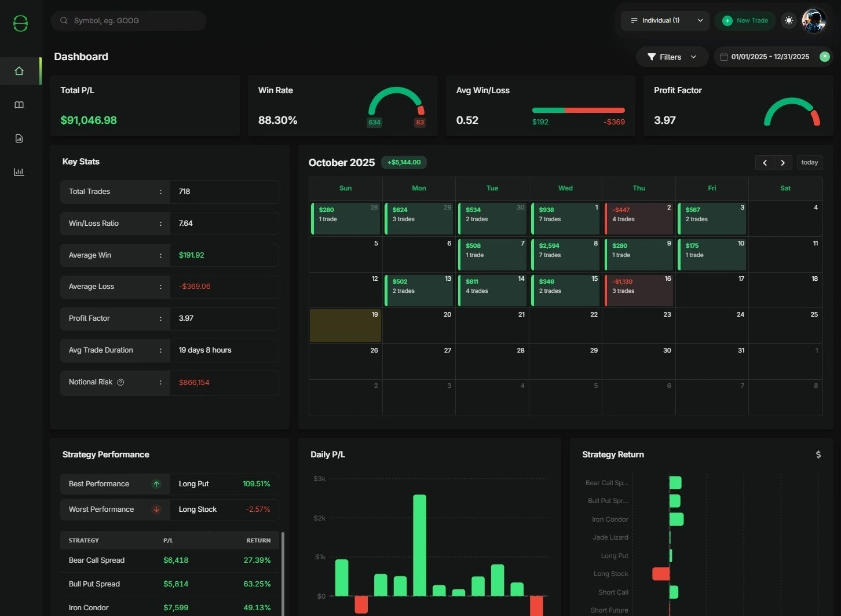The image size is (841, 616).
Task: Open the trade journal book icon
Action: coord(19,105)
